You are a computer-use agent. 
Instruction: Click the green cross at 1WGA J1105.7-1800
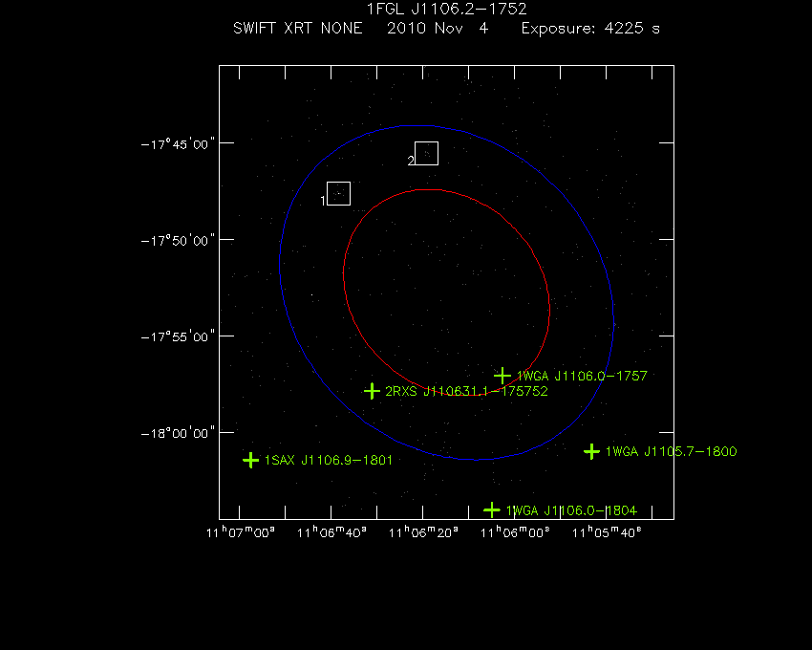click(591, 451)
